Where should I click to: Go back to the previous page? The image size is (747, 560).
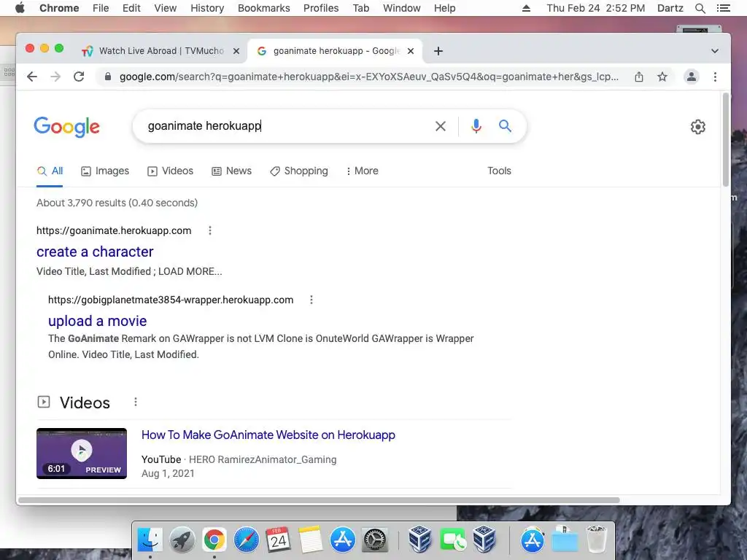pos(32,77)
